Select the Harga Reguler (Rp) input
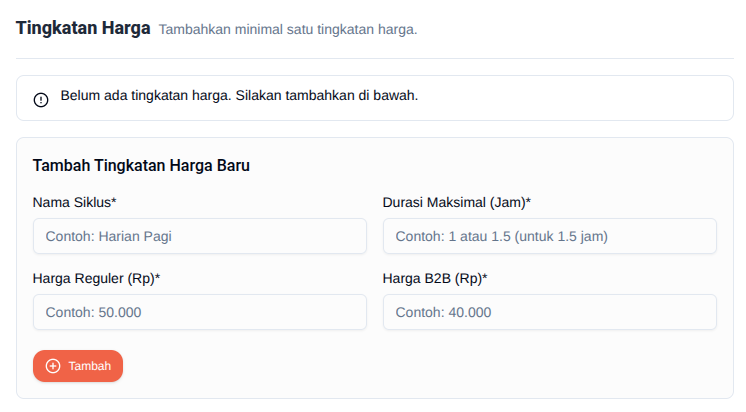Viewport: 746px width, 412px height. pos(200,312)
